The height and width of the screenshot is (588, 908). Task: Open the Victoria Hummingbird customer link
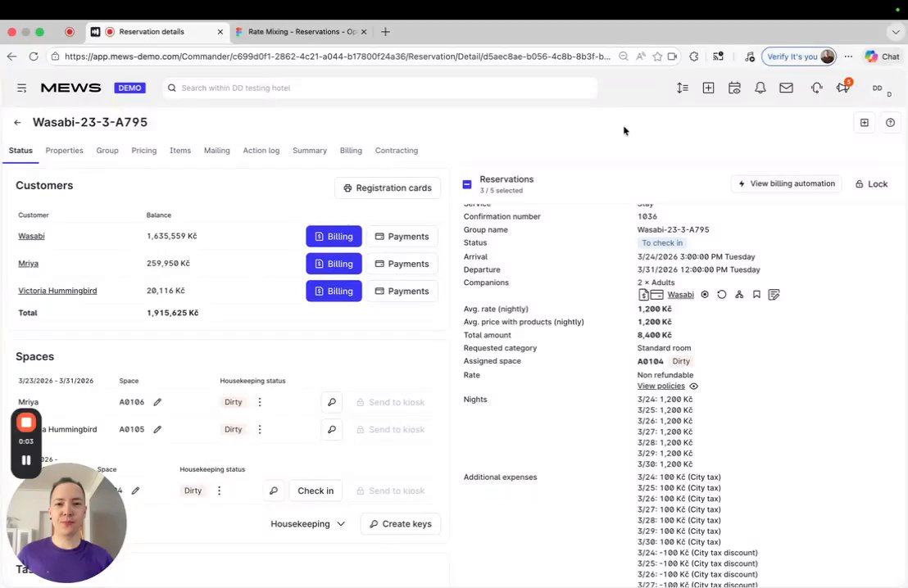click(57, 291)
